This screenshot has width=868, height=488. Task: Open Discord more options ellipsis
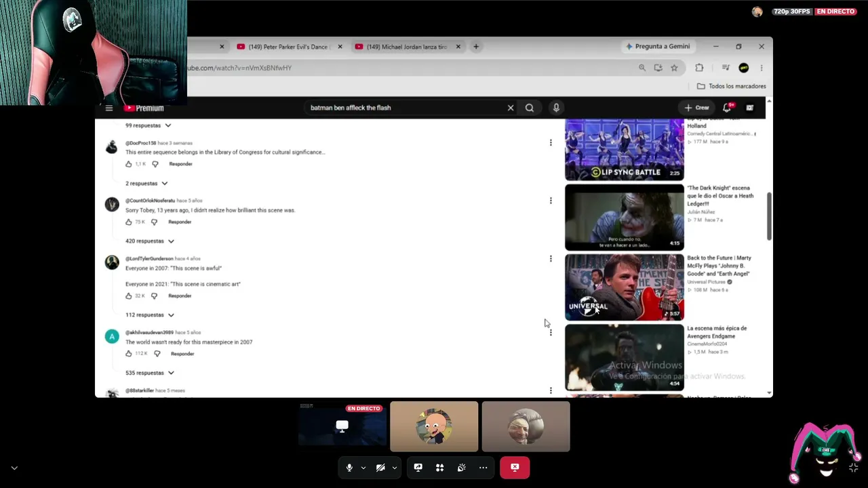[x=483, y=468]
